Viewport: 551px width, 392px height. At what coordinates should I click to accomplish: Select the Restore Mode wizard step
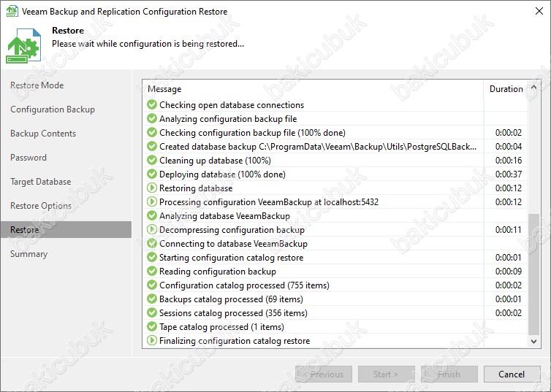(37, 85)
